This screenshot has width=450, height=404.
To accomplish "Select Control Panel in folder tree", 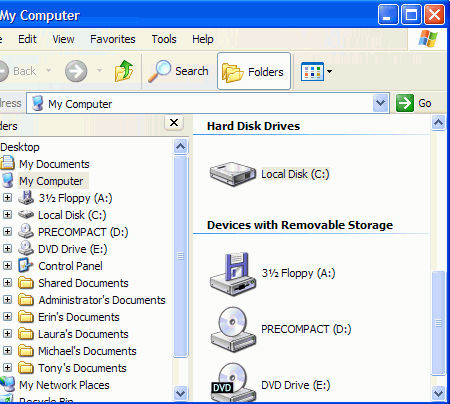I will click(x=70, y=266).
